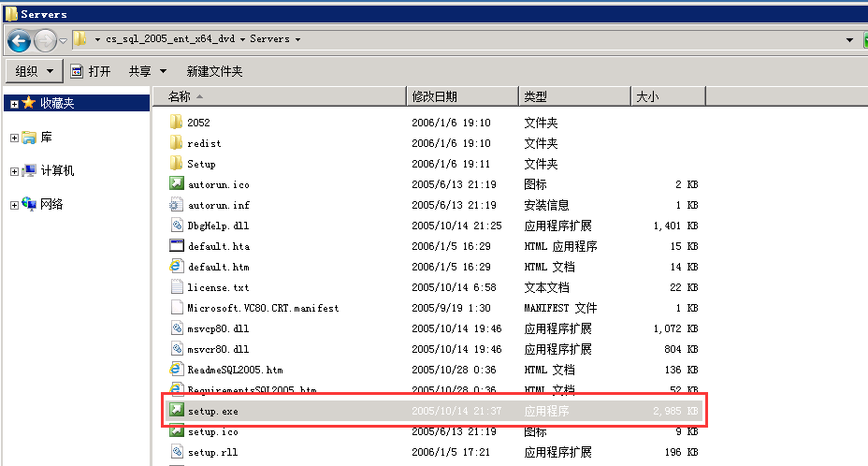The width and height of the screenshot is (868, 466).
Task: Click the 打开 open toolbar button
Action: point(91,71)
